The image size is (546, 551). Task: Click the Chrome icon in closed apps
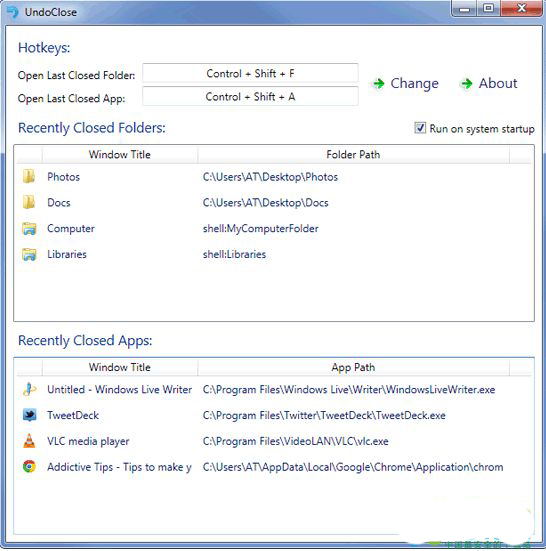[29, 466]
